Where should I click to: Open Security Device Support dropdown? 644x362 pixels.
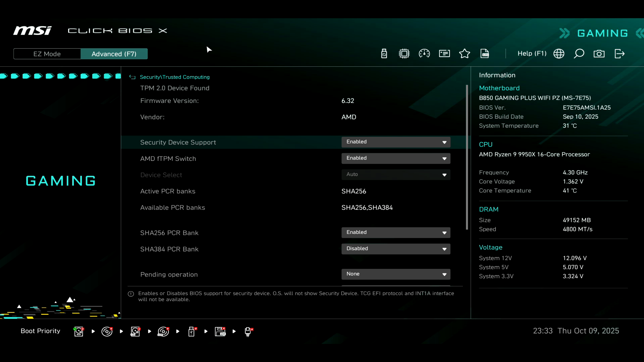tap(396, 142)
